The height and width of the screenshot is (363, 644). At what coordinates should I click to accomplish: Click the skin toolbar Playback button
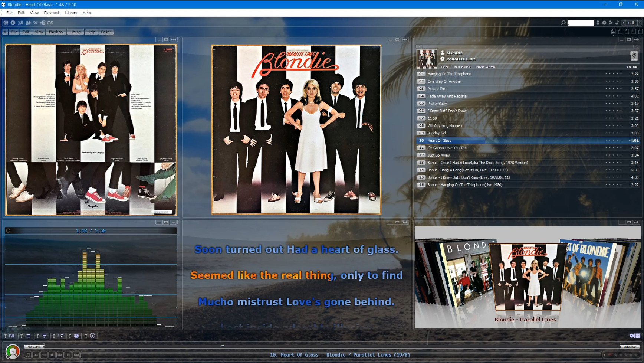point(56,32)
